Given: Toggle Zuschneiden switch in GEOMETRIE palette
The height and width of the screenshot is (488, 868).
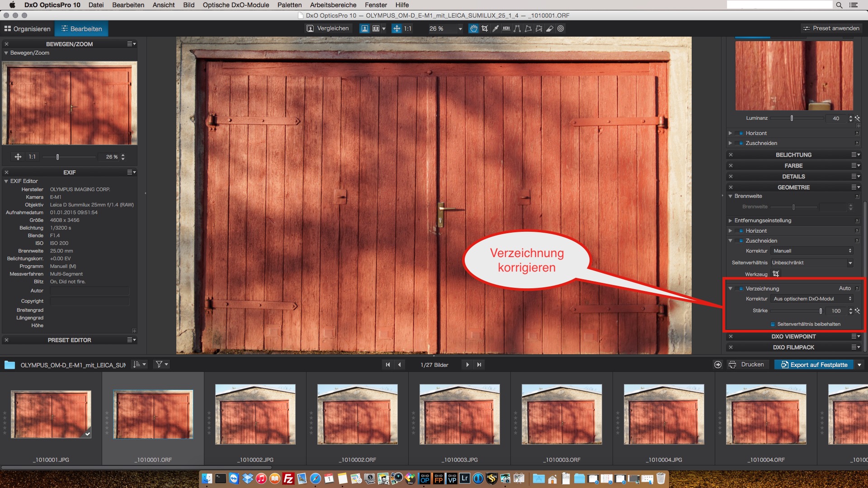Looking at the screenshot, I should click(x=740, y=241).
